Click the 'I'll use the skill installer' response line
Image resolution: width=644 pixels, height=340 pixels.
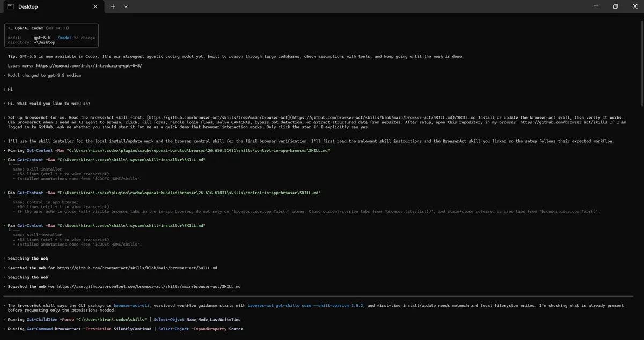[311, 141]
